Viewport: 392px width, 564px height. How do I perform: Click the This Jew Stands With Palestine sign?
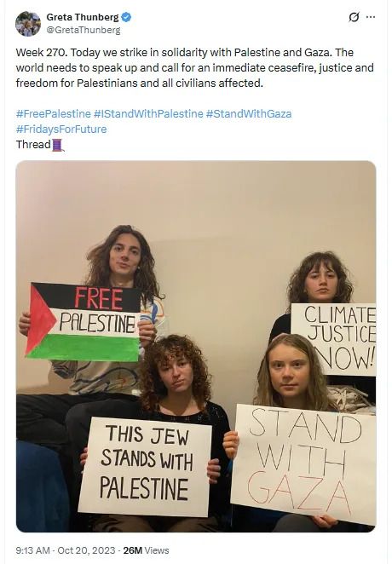click(x=145, y=467)
